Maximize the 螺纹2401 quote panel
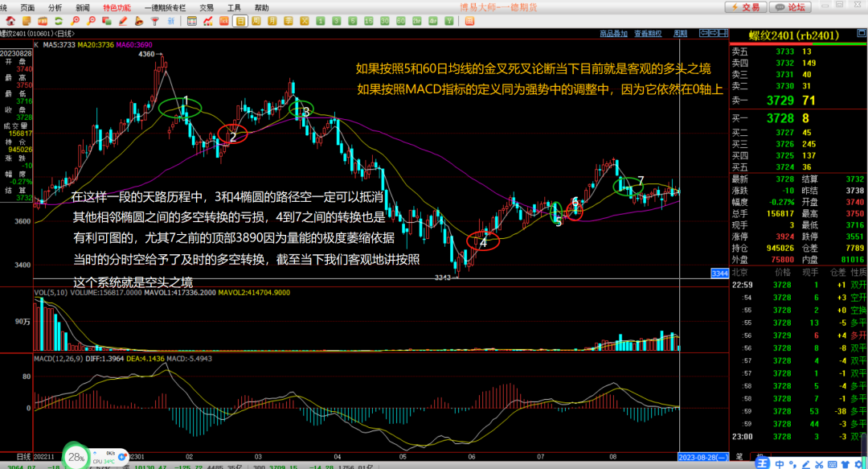Screen dimensions: 868x469 coord(862,33)
